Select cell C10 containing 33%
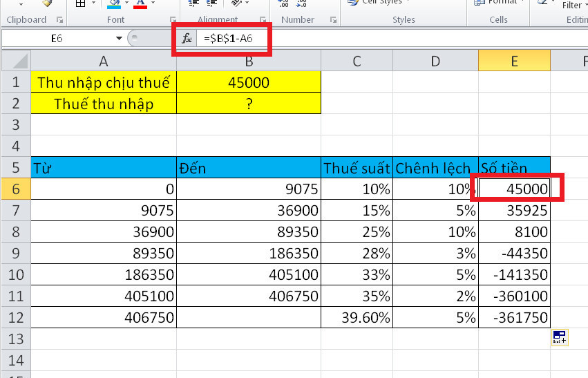The image size is (588, 378). coord(357,274)
